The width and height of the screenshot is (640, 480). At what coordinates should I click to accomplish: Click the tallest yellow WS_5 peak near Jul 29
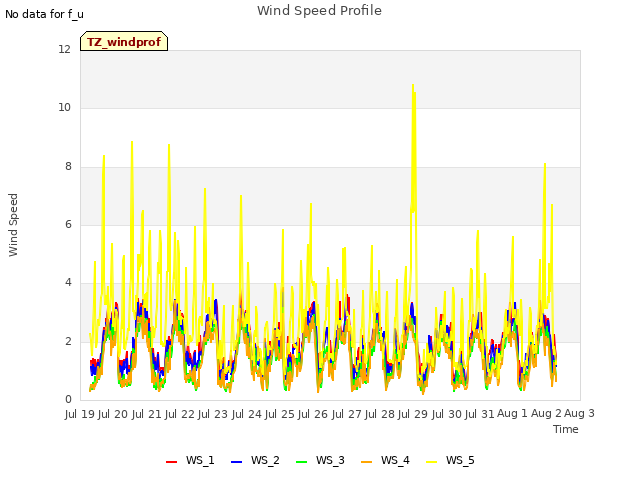413,85
